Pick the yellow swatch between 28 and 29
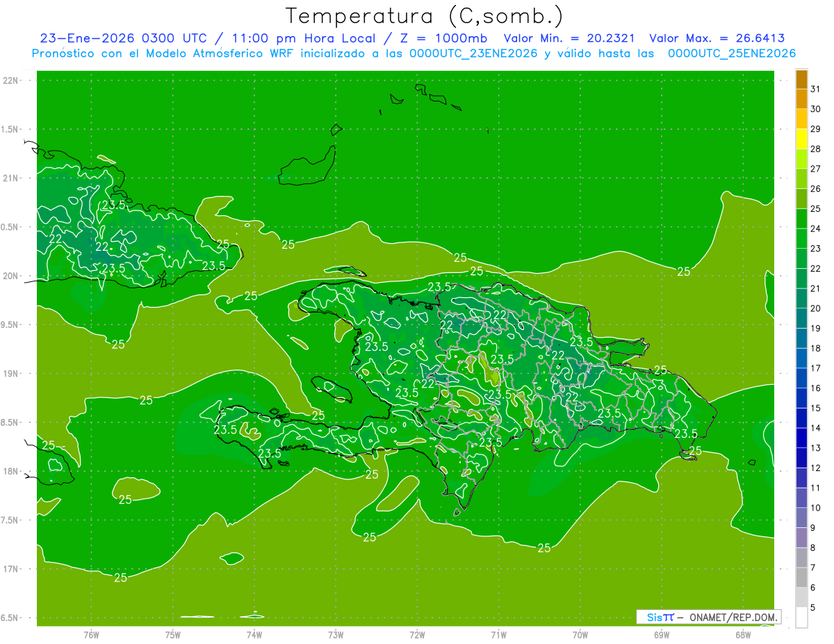 coord(801,139)
